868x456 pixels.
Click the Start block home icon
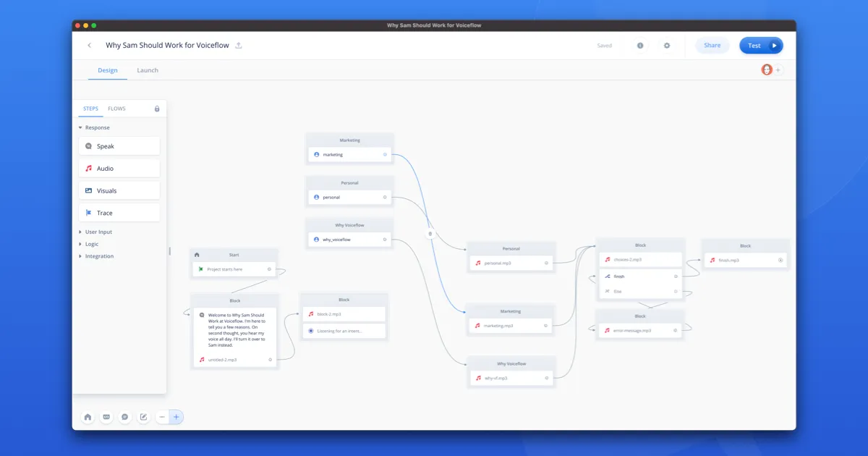pyautogui.click(x=197, y=255)
